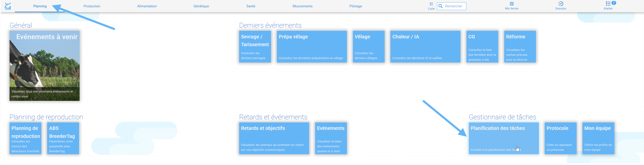This screenshot has width=644, height=165.
Task: Open Planning de reproduction tile
Action: point(25,138)
